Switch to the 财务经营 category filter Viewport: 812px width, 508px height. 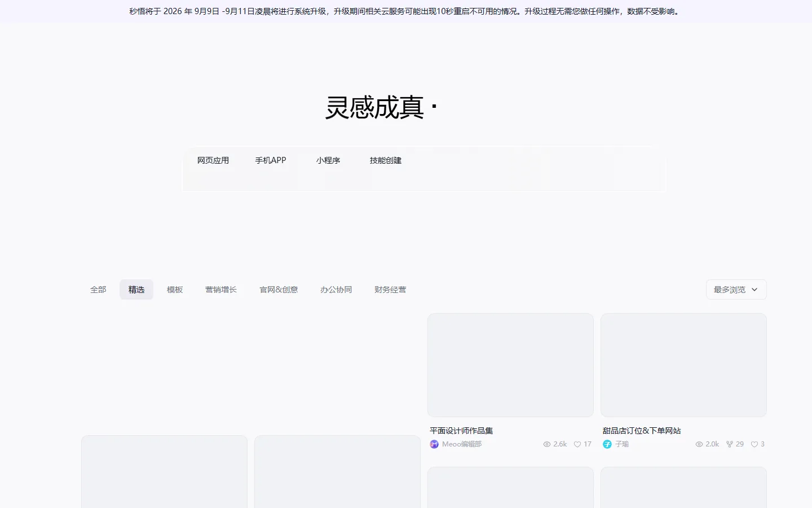390,290
